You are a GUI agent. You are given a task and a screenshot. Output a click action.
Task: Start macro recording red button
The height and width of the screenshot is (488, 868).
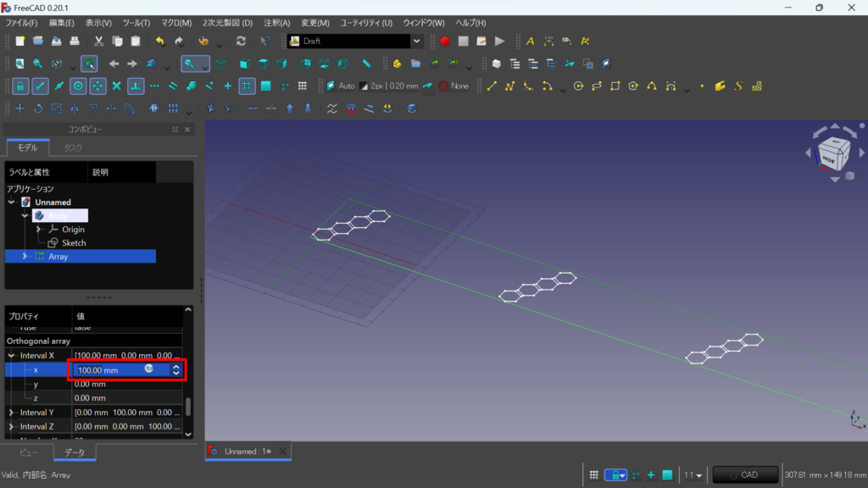444,41
